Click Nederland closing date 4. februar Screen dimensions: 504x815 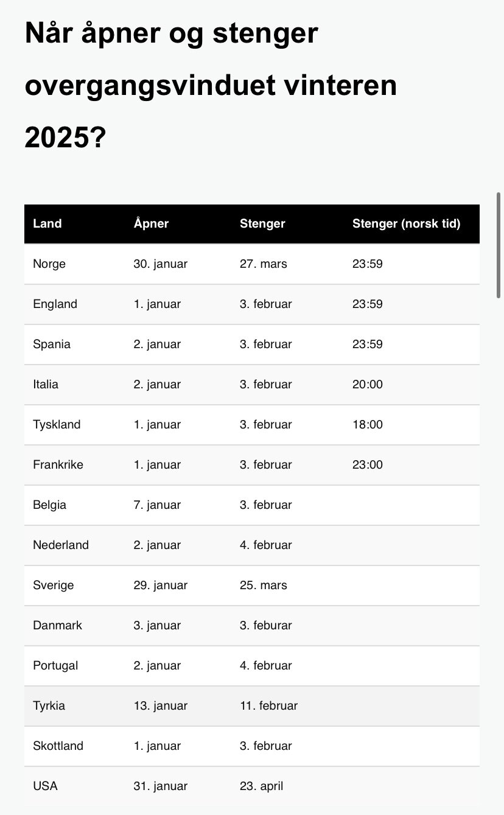(x=266, y=545)
